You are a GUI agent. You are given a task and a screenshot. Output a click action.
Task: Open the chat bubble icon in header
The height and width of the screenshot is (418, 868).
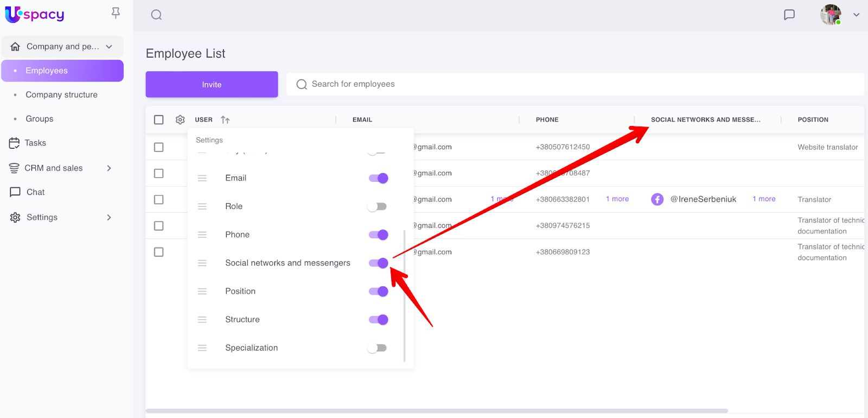(789, 15)
